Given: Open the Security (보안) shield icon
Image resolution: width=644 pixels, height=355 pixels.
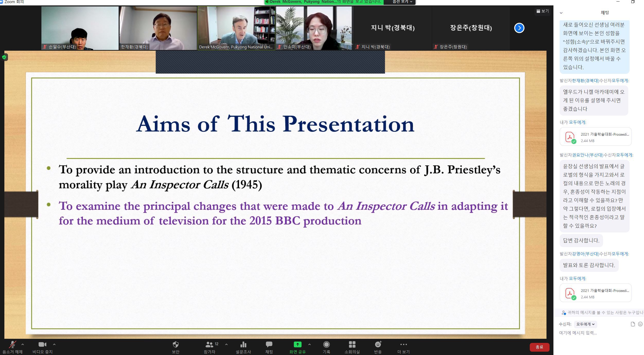Looking at the screenshot, I should 175,345.
